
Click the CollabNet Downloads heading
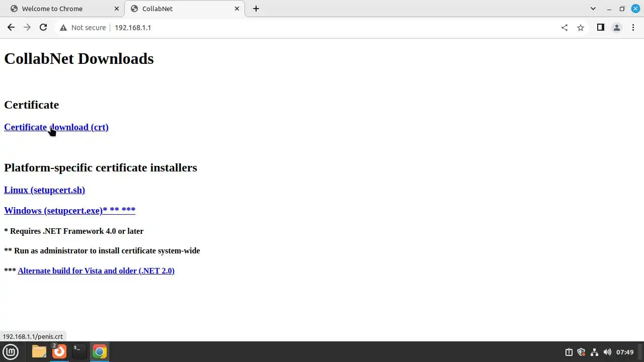79,59
